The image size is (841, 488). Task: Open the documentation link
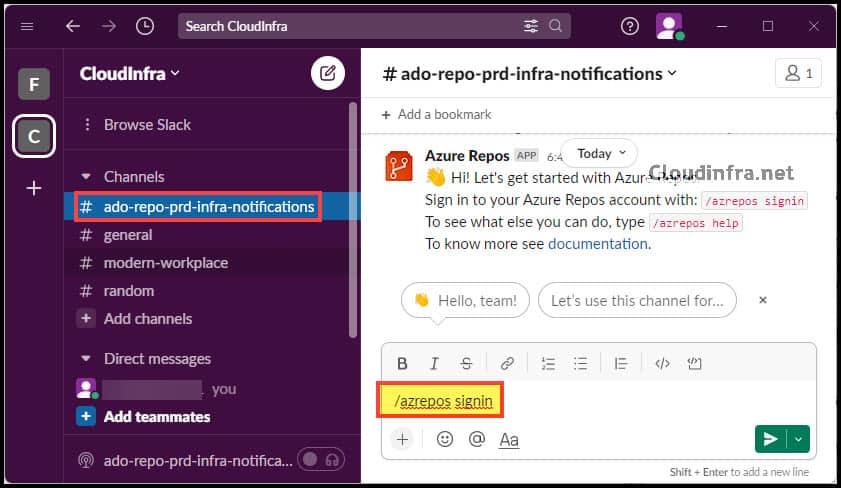click(x=597, y=244)
